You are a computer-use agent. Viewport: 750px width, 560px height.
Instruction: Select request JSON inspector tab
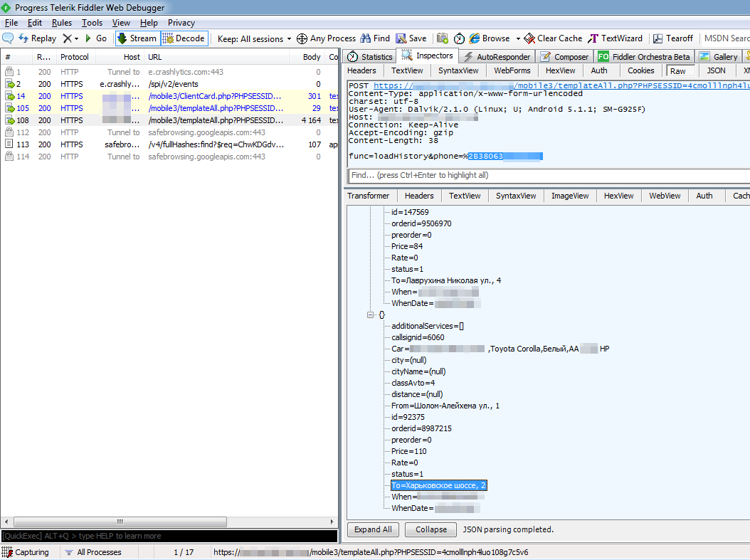click(716, 70)
